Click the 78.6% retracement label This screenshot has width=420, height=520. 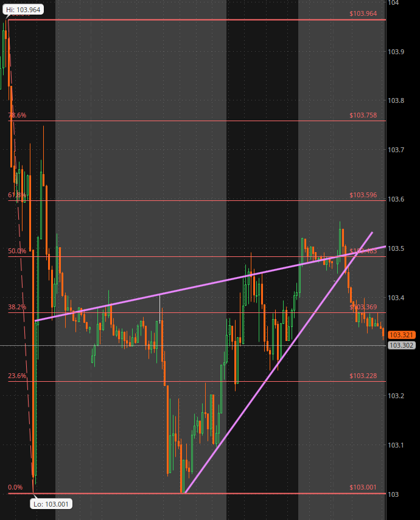coord(17,115)
